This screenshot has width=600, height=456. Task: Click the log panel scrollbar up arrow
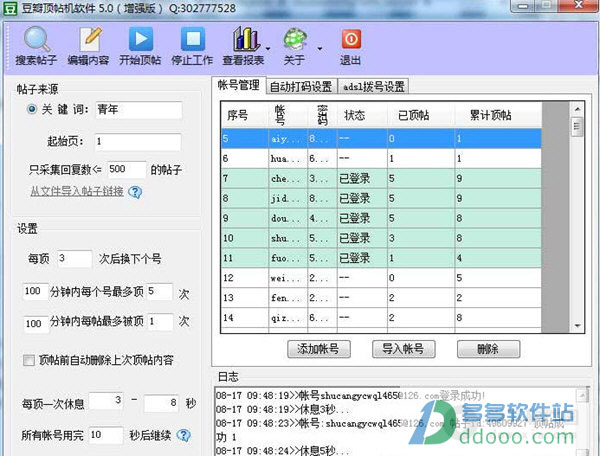click(583, 394)
